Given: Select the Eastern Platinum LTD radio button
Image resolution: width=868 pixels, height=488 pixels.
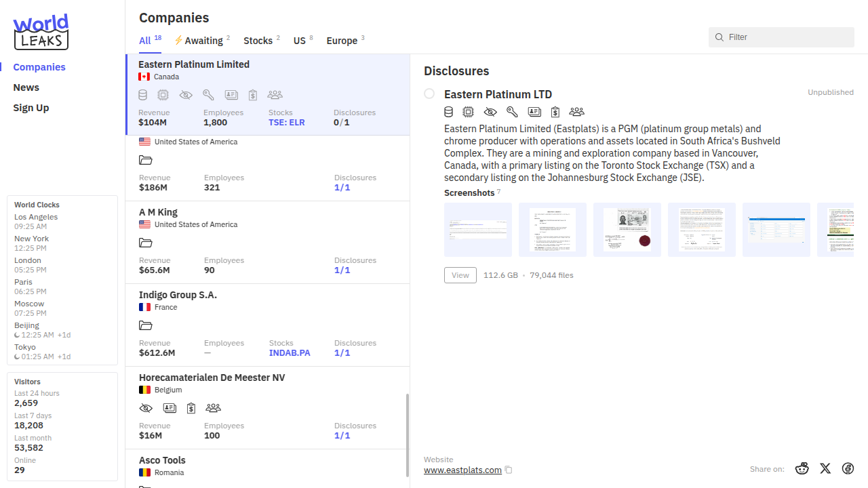Looking at the screenshot, I should tap(429, 94).
